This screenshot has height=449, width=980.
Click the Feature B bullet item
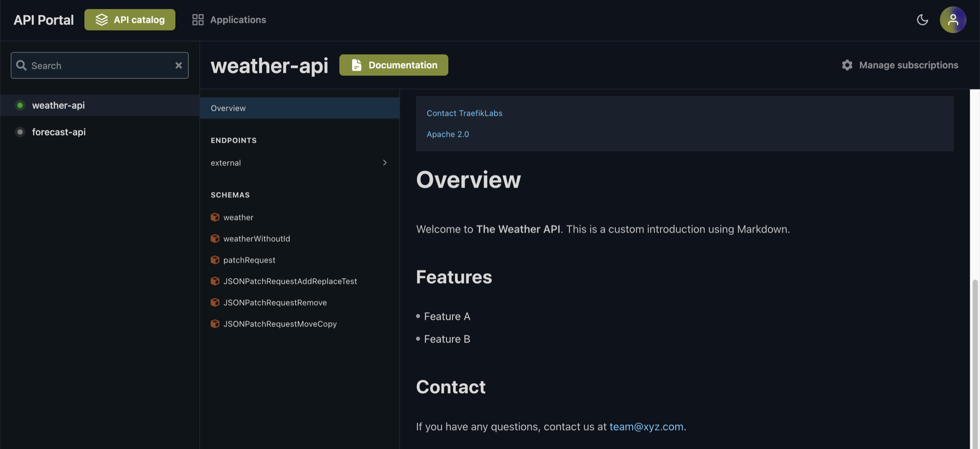coord(447,339)
